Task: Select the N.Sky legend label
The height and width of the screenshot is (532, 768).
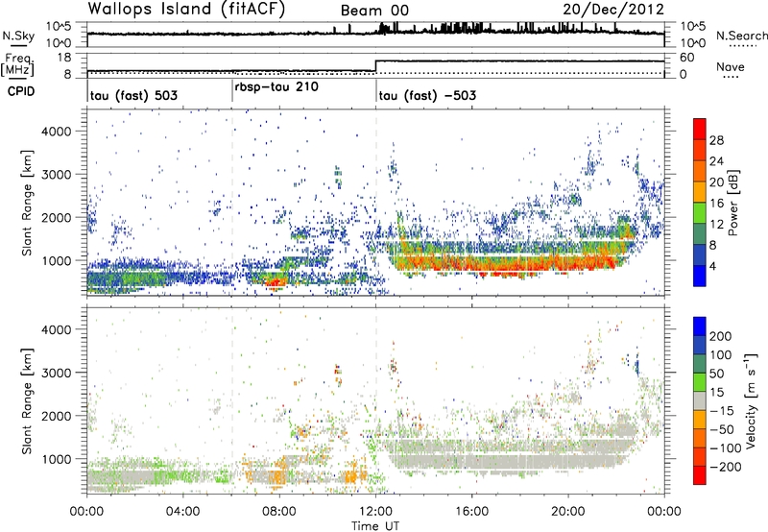Action: point(18,36)
